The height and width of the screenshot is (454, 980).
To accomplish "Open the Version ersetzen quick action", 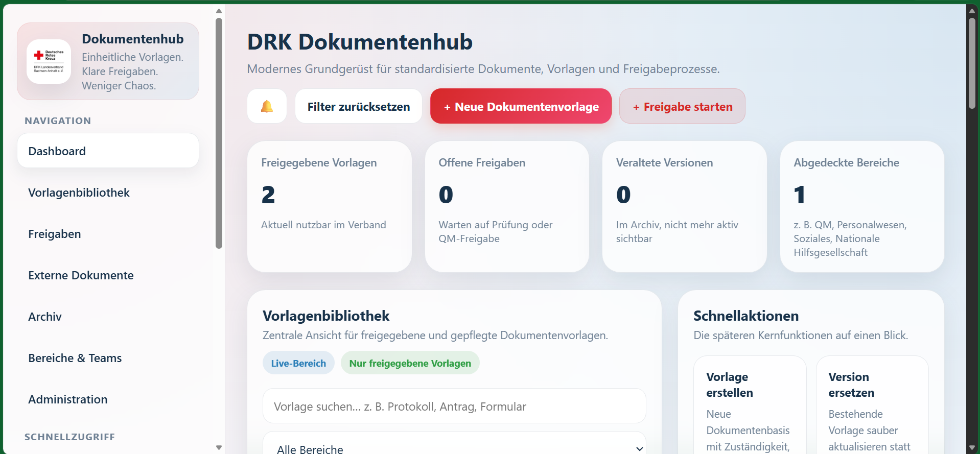I will click(872, 405).
